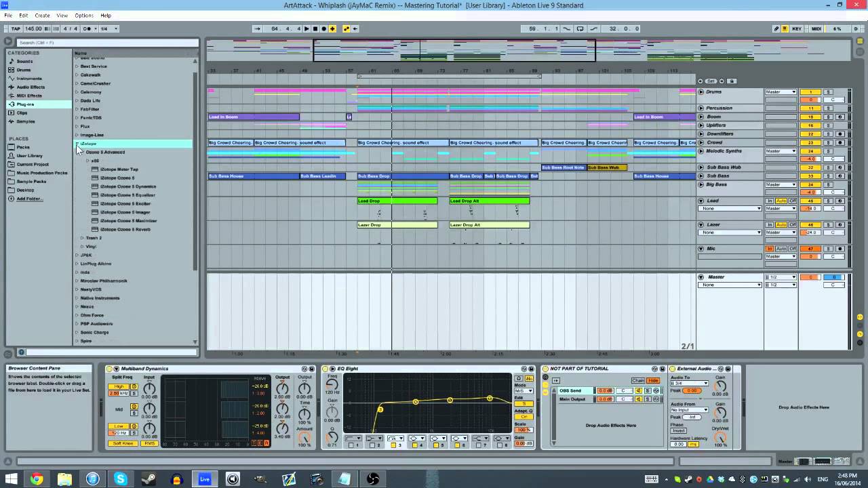Toggle the Automation Arm button
868x488 pixels.
coord(347,28)
